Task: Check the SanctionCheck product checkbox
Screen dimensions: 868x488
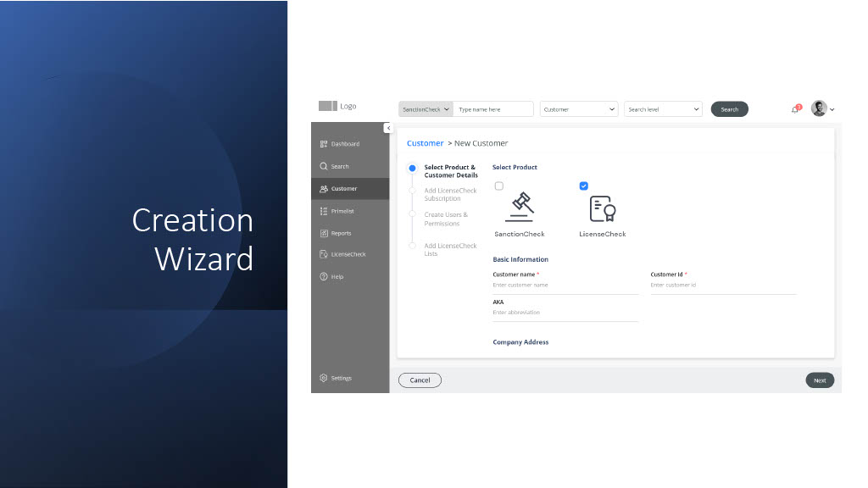Action: coord(498,186)
